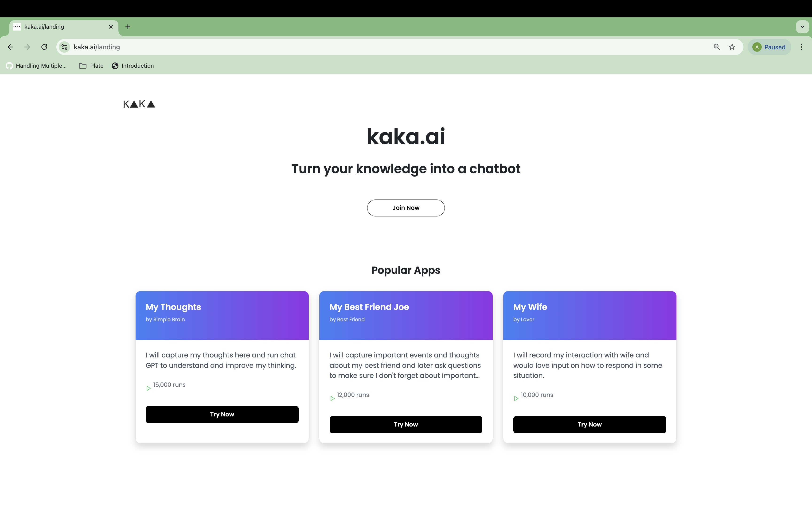Expand the Plate bookmarks folder

click(x=91, y=66)
